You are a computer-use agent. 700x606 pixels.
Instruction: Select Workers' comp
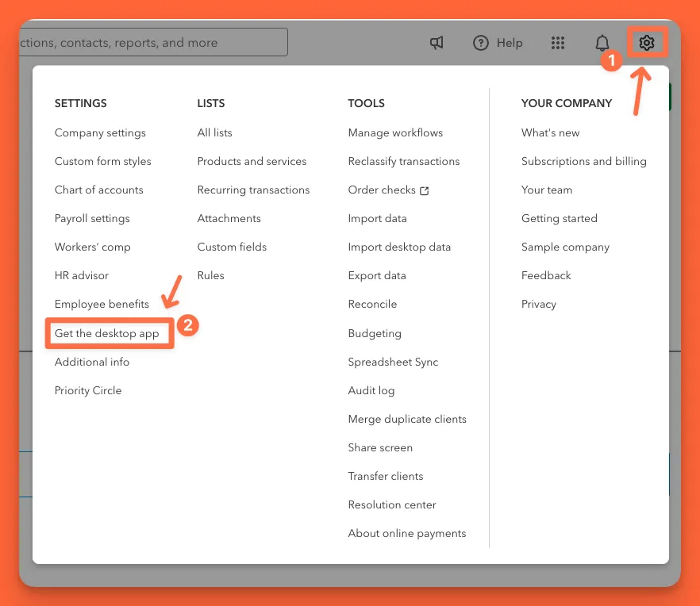coord(92,247)
